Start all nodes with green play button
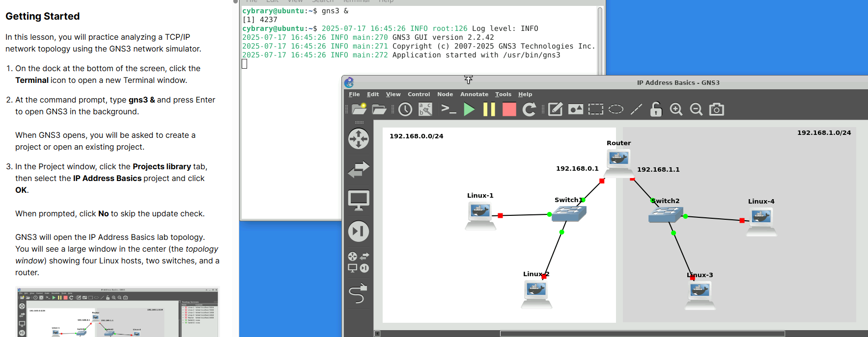 469,109
